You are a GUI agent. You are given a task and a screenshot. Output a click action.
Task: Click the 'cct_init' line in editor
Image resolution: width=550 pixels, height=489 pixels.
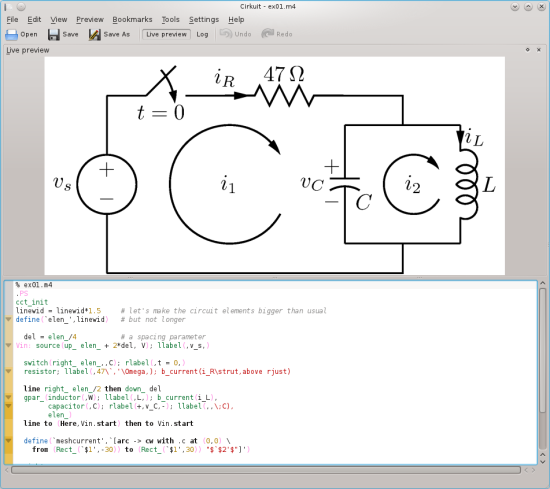32,302
